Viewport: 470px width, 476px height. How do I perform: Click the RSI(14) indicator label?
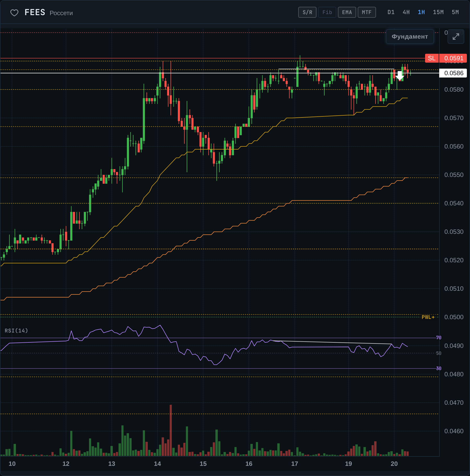point(16,331)
